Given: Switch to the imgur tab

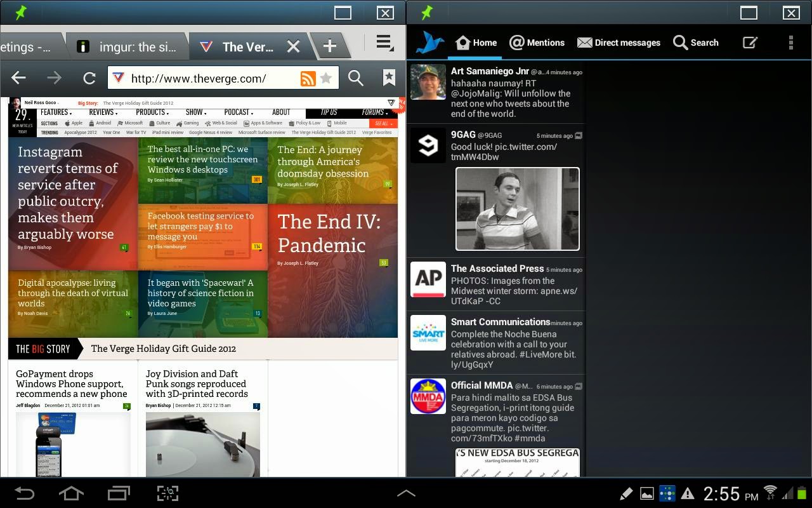Looking at the screenshot, I should pos(126,46).
